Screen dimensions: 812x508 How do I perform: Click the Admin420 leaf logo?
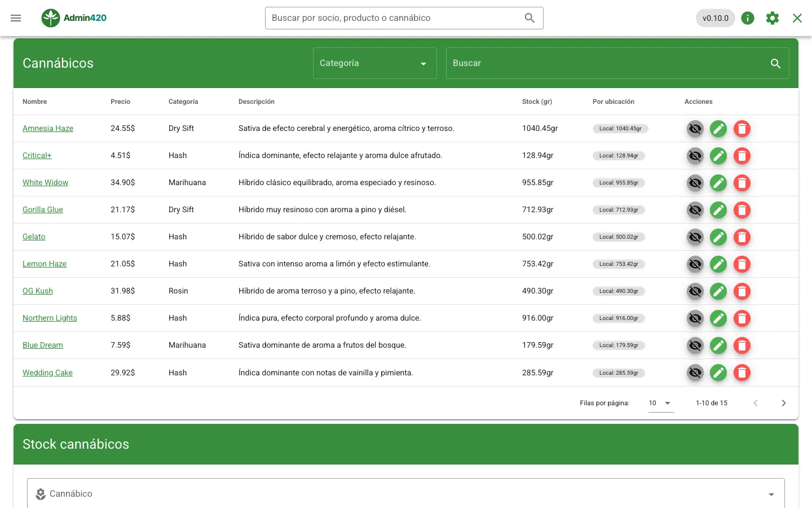(x=51, y=18)
